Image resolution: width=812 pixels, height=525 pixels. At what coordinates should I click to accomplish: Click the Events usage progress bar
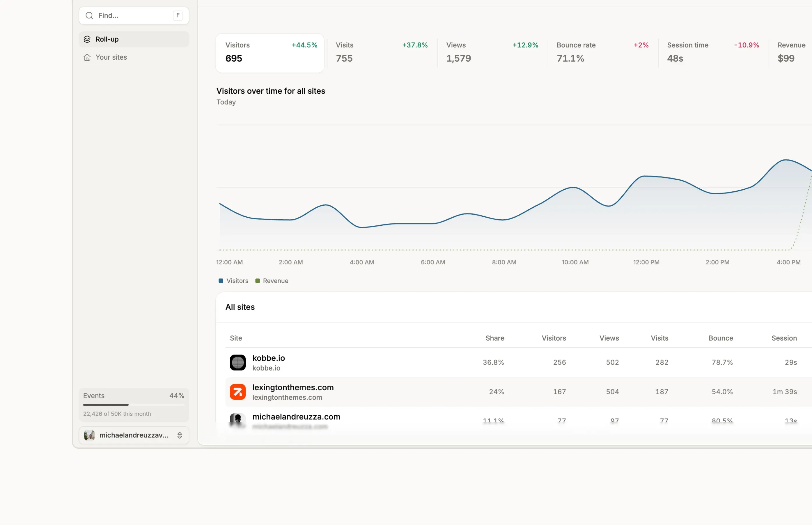(134, 405)
